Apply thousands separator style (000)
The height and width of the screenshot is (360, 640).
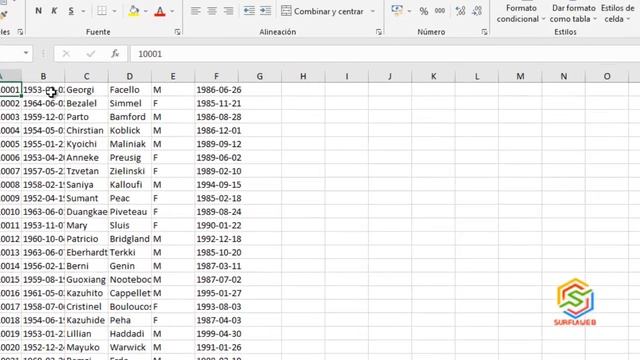tap(440, 11)
